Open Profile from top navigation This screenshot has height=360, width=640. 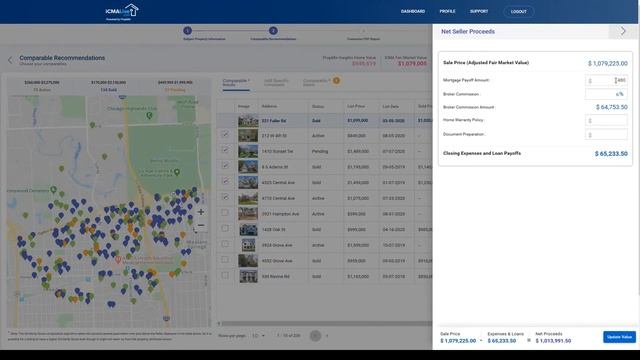tap(447, 11)
